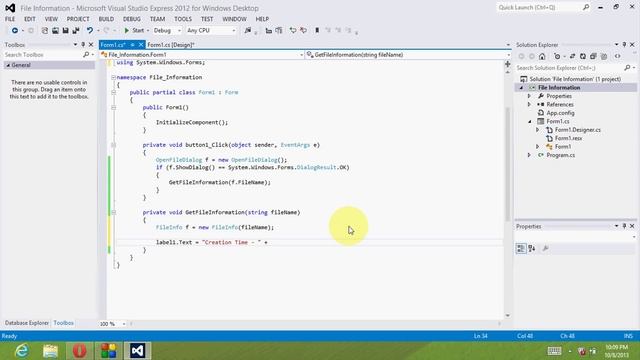The height and width of the screenshot is (360, 640).
Task: Click the Refresh icon in Solution Explorer
Action: 583,56
